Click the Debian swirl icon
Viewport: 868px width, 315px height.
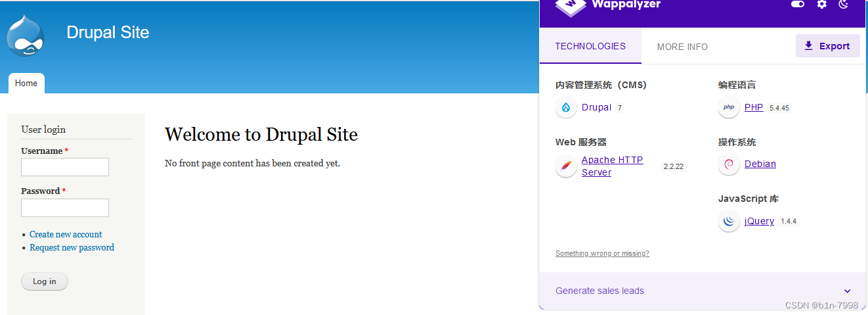click(x=729, y=164)
